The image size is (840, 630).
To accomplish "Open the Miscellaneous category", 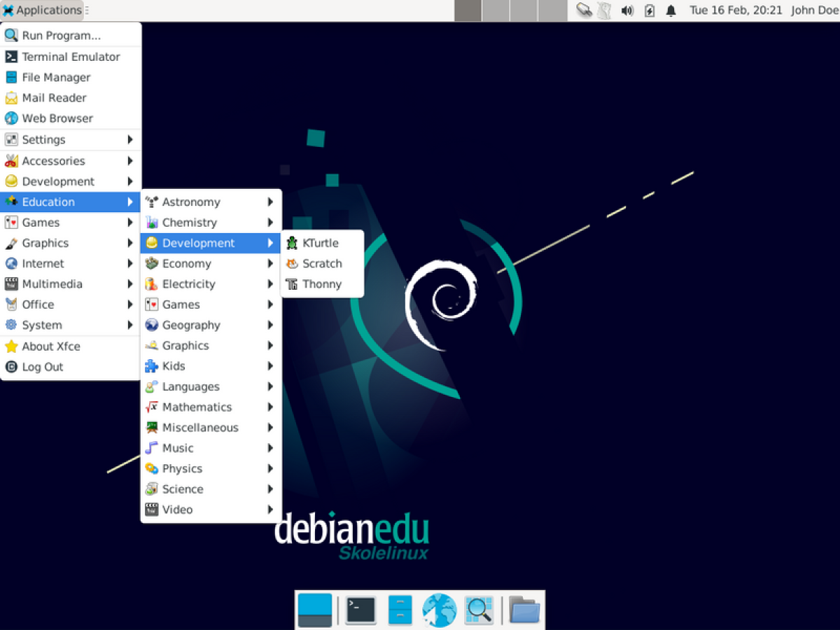I will (211, 428).
